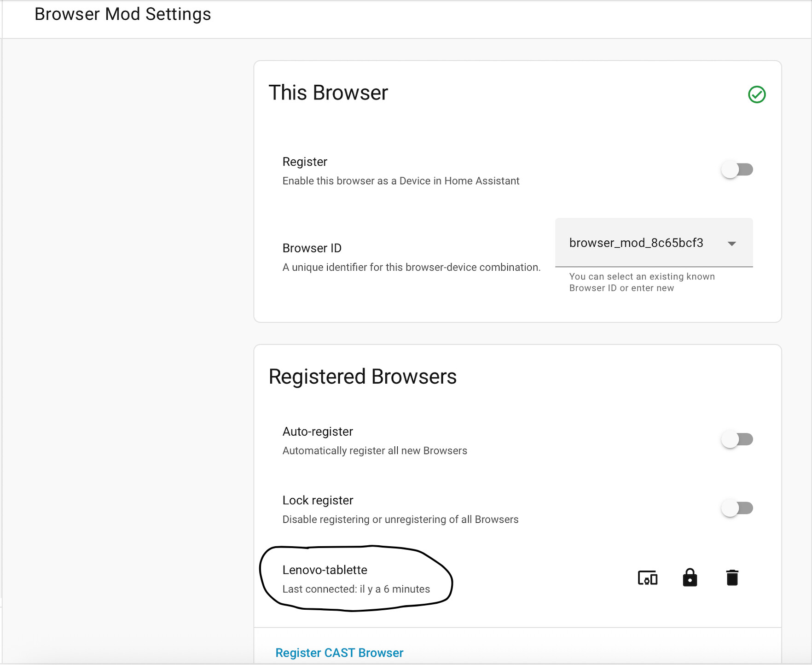The width and height of the screenshot is (812, 665).
Task: Click the Browser Mod Settings page title
Action: (x=123, y=14)
